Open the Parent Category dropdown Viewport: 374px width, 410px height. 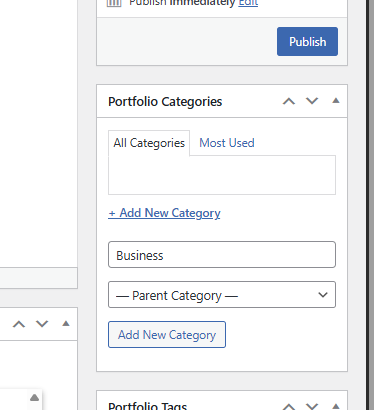point(222,295)
